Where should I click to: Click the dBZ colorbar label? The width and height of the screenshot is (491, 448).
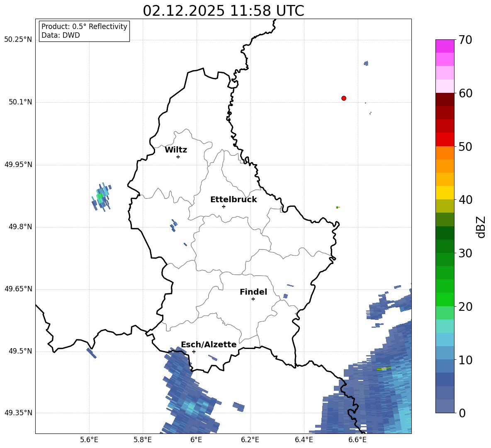tap(481, 227)
